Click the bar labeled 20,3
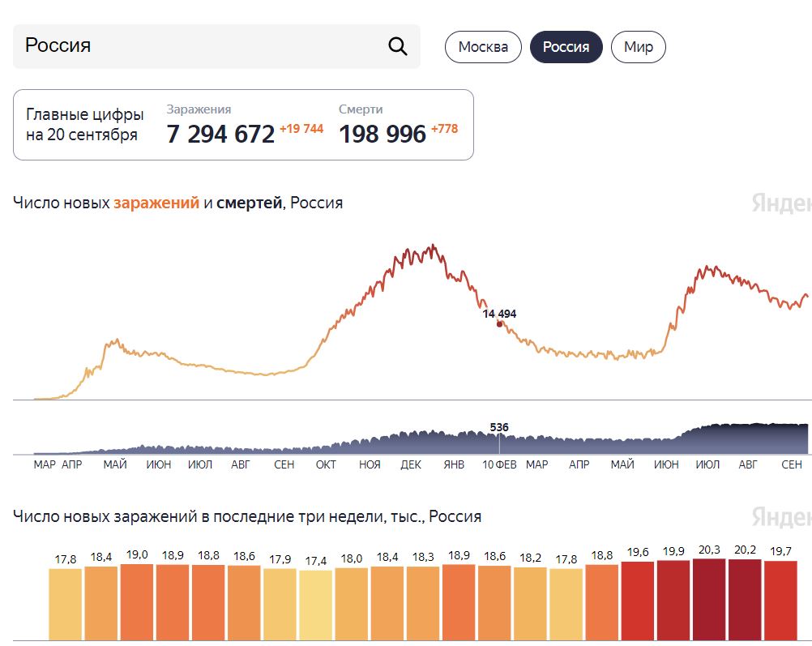This screenshot has height=646, width=812. click(x=709, y=600)
